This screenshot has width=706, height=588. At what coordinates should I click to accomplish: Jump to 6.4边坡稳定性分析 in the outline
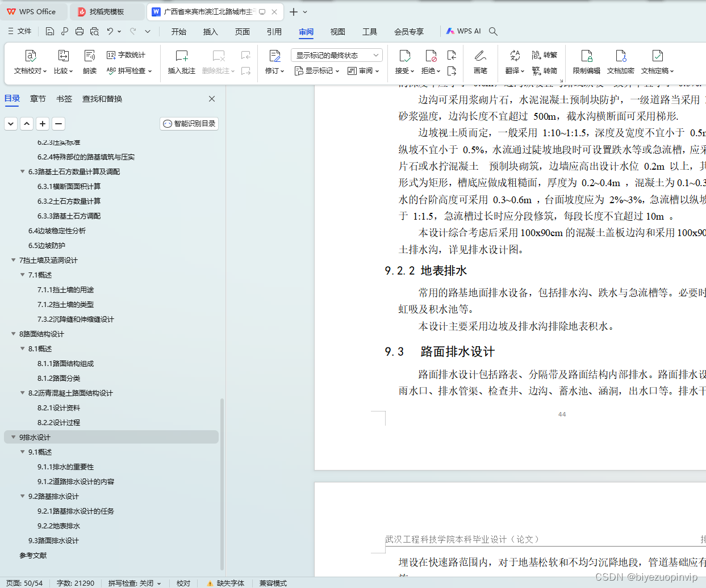57,230
